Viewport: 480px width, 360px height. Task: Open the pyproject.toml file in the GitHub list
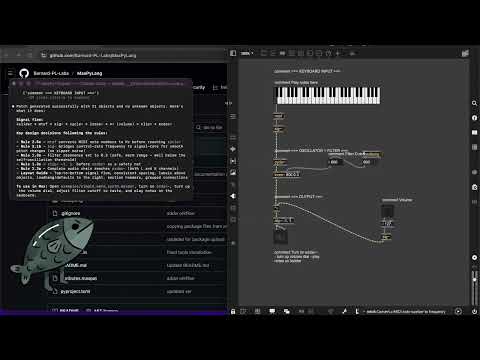click(x=75, y=291)
